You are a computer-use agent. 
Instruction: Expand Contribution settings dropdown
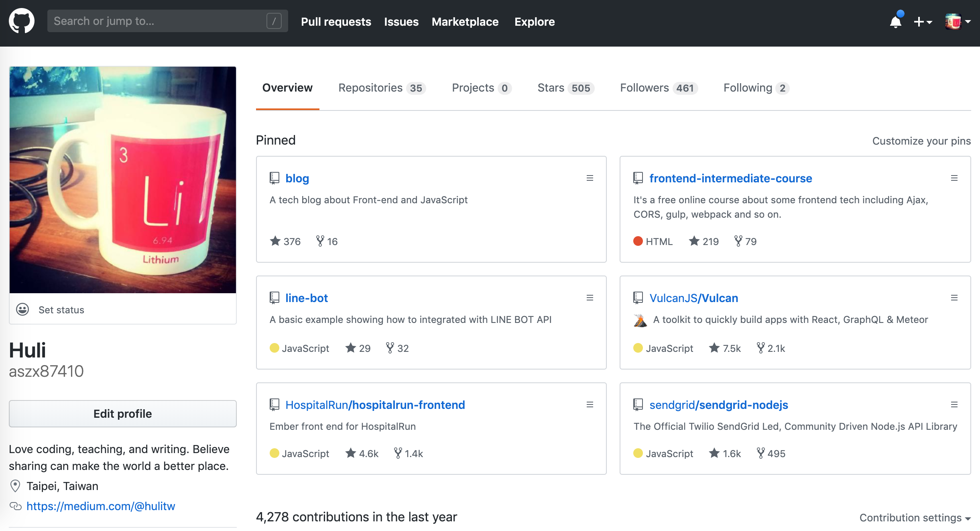tap(915, 518)
